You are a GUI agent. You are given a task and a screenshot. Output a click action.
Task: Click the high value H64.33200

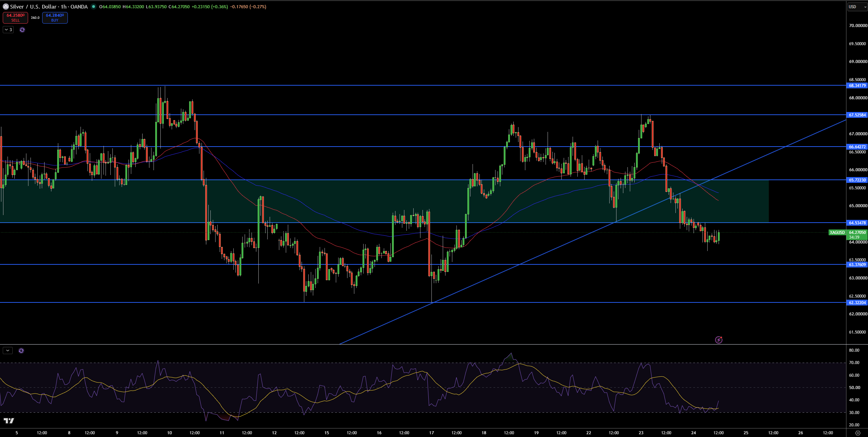(133, 7)
